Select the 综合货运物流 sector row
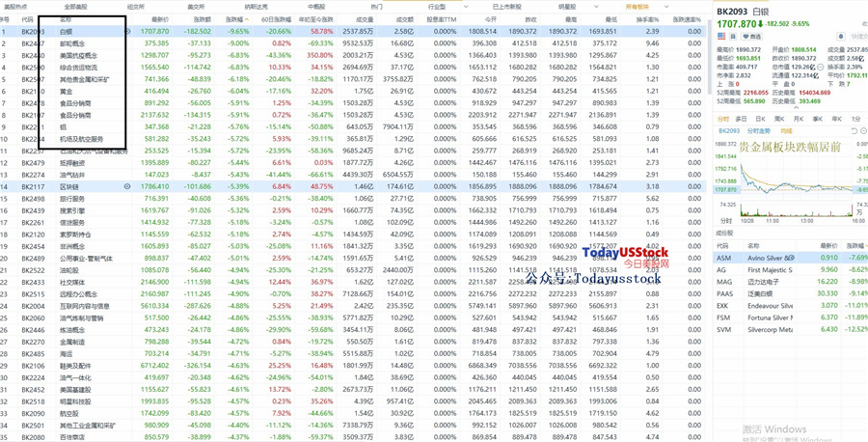The height and width of the screenshot is (442, 868). (x=353, y=68)
